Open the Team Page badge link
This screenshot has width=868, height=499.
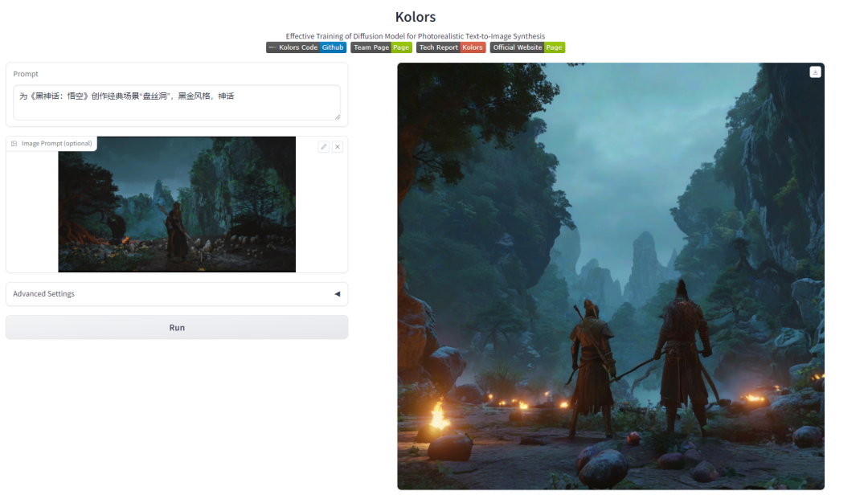(x=381, y=47)
